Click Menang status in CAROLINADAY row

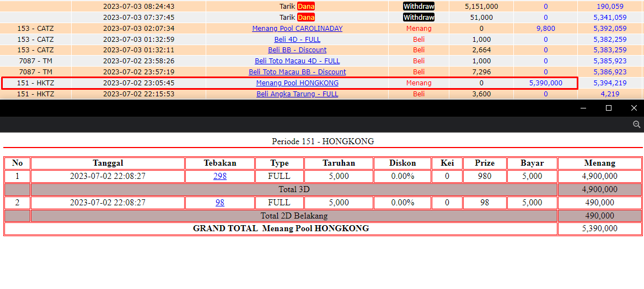418,28
